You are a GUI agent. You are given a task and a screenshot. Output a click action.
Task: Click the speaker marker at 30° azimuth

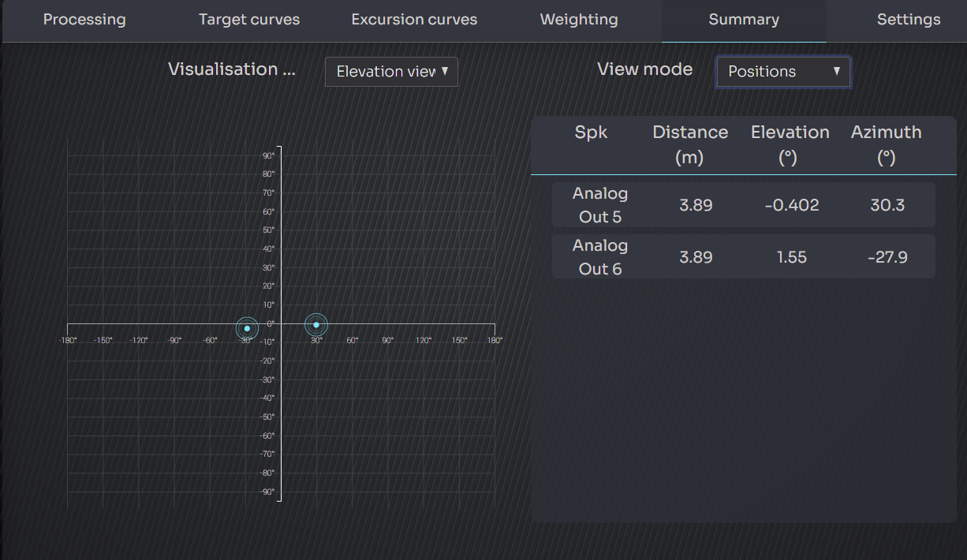coord(316,325)
